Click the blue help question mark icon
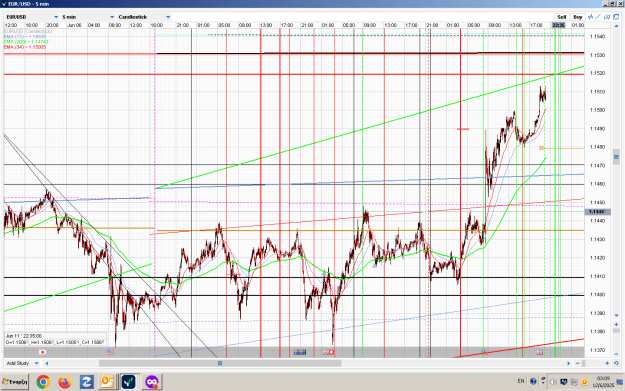Screen dimensions: 625x391 pyautogui.click(x=533, y=381)
